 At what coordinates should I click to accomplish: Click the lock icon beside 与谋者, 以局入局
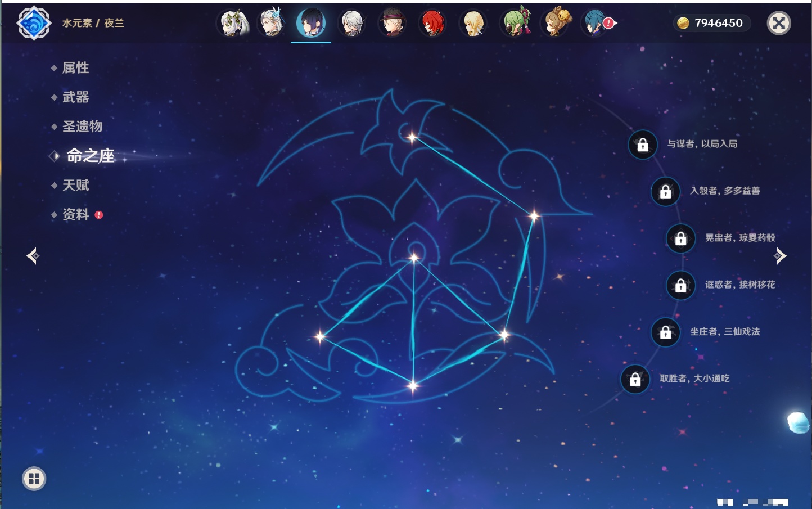(643, 145)
